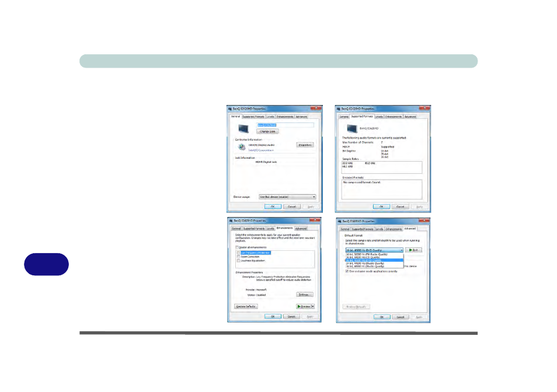
Task: Click Restore Defaults in Enhancements dialog
Action: 246,306
